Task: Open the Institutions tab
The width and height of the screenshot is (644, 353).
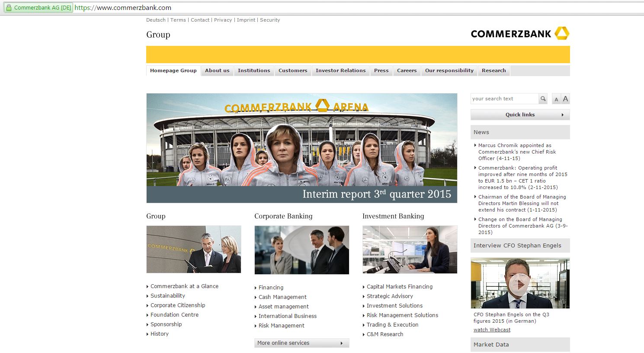Action: click(x=254, y=71)
